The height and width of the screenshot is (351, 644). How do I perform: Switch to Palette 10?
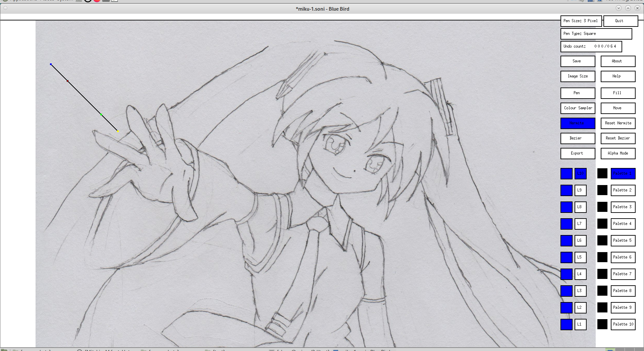click(623, 325)
